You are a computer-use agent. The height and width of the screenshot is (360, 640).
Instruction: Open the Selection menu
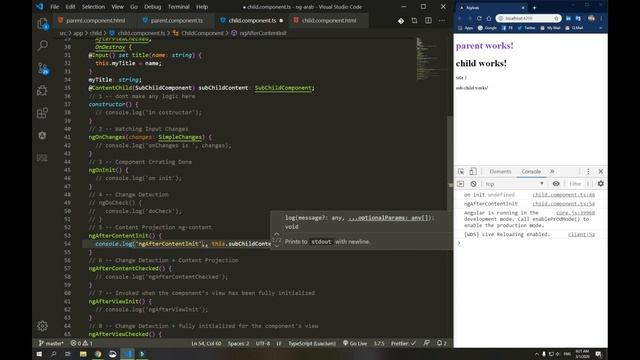pyautogui.click(x=93, y=7)
